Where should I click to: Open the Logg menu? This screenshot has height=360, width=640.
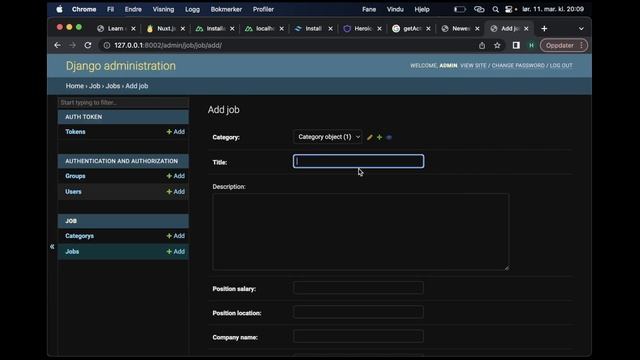192,9
